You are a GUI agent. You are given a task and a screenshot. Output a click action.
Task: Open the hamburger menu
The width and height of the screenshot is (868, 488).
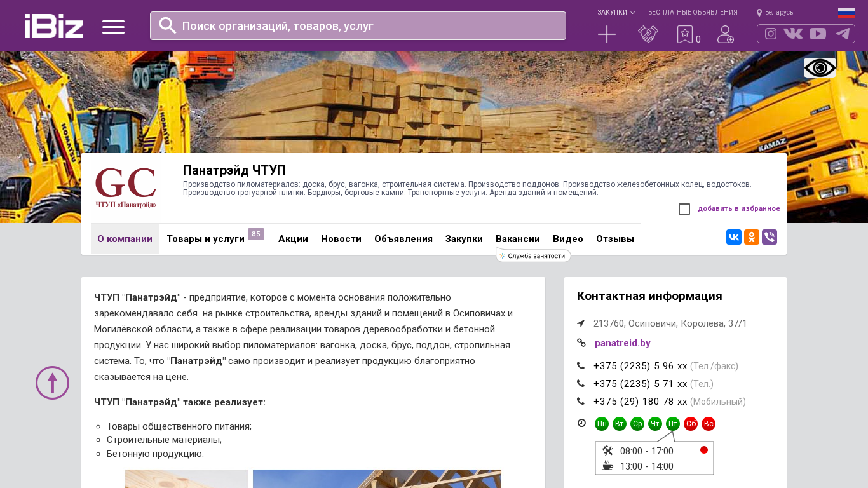point(113,27)
